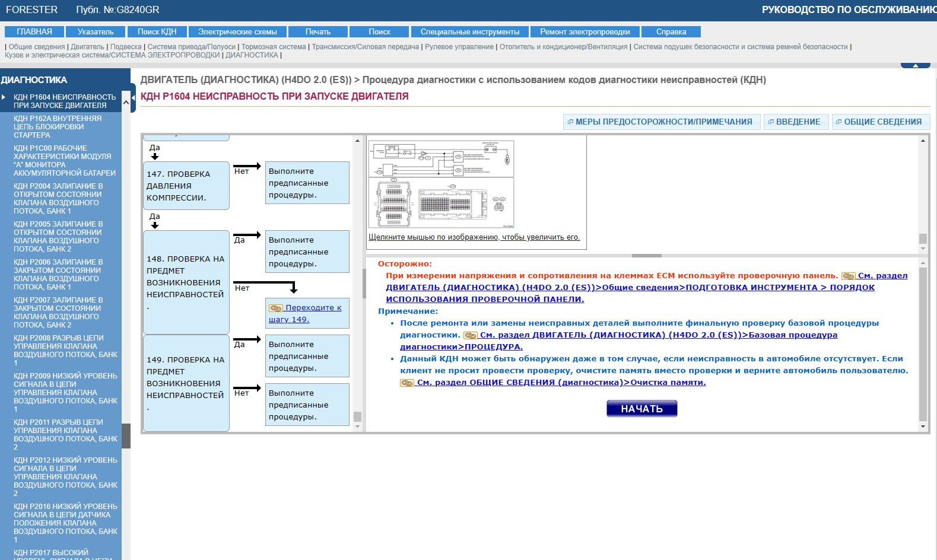The width and height of the screenshot is (937, 560).
Task: Click link icon before 'Переходите к шагу 149'
Action: click(x=276, y=308)
